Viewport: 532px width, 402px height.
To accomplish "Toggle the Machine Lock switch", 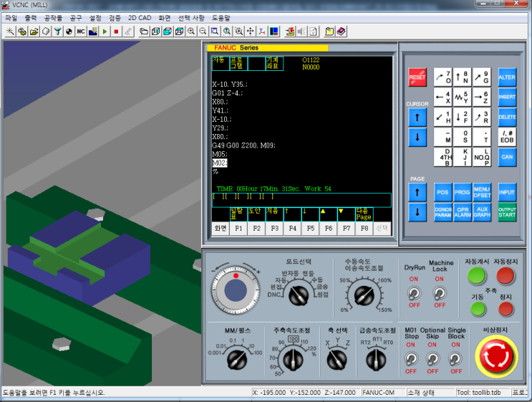I will click(x=440, y=294).
